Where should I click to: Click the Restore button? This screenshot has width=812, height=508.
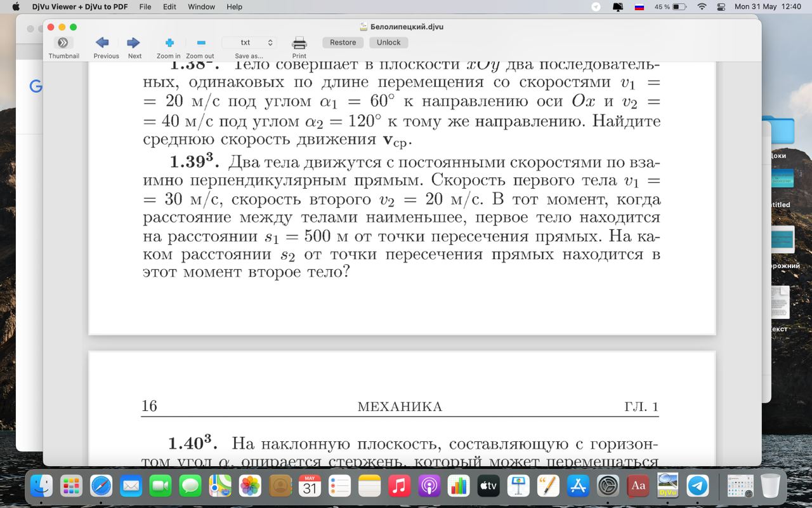tap(343, 43)
